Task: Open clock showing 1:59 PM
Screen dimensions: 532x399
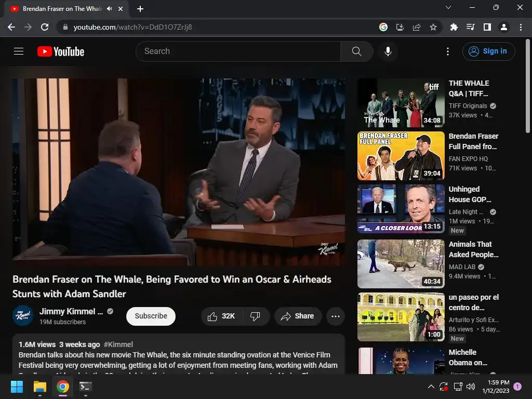Action: pos(496,387)
